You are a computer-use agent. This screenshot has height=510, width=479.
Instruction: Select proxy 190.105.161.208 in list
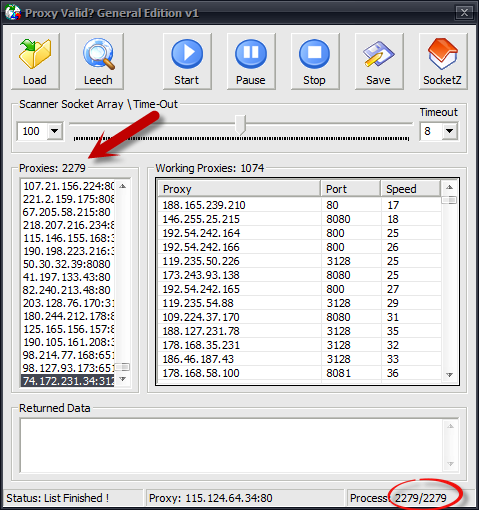[x=68, y=342]
